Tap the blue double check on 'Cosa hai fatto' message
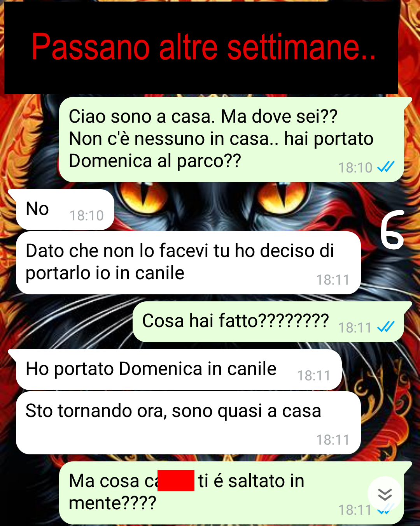 pos(386,327)
